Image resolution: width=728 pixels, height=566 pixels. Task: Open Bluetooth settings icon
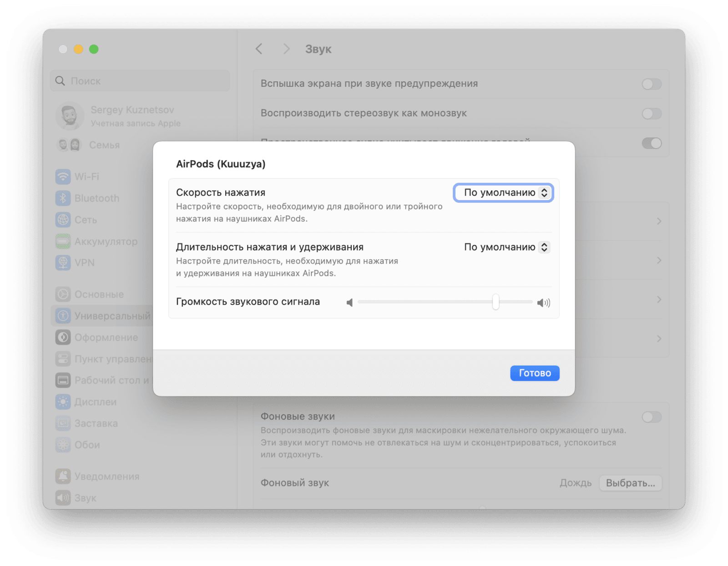pyautogui.click(x=63, y=198)
